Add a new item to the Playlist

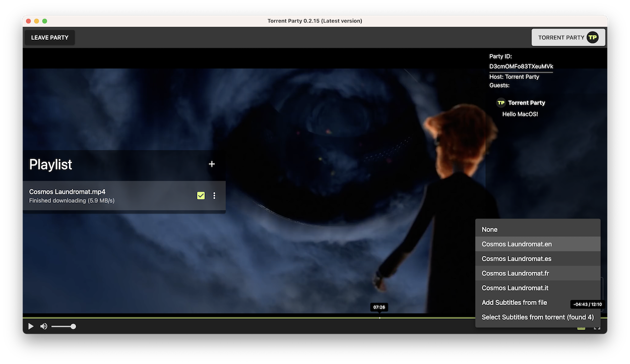pos(212,164)
